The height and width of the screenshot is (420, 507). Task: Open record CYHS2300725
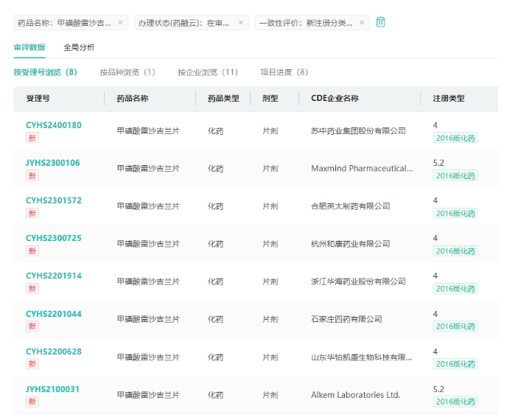[54, 238]
